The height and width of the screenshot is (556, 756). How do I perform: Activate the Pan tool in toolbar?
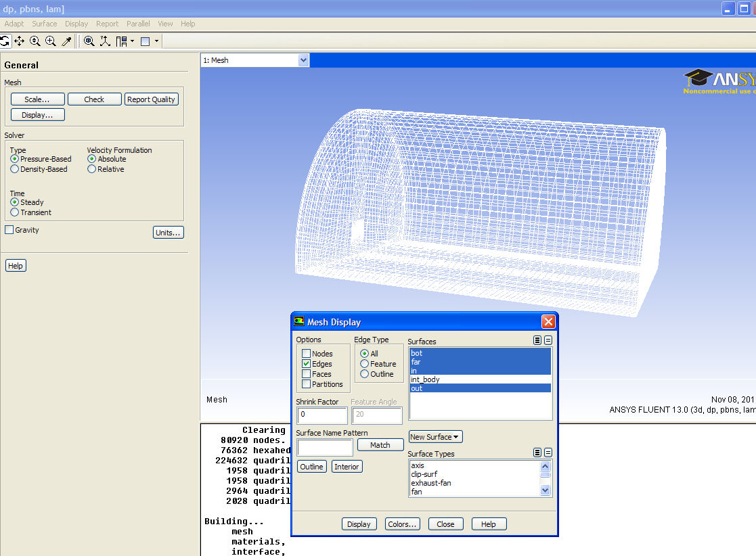pyautogui.click(x=19, y=41)
